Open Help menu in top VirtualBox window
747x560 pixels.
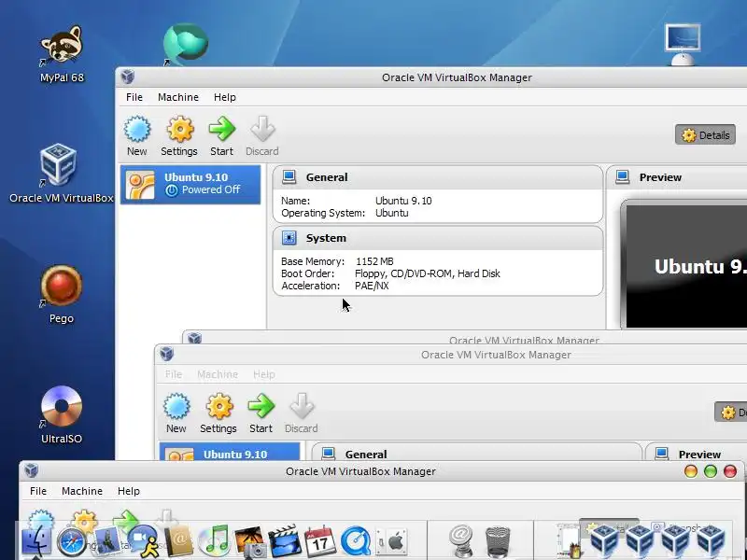(225, 97)
